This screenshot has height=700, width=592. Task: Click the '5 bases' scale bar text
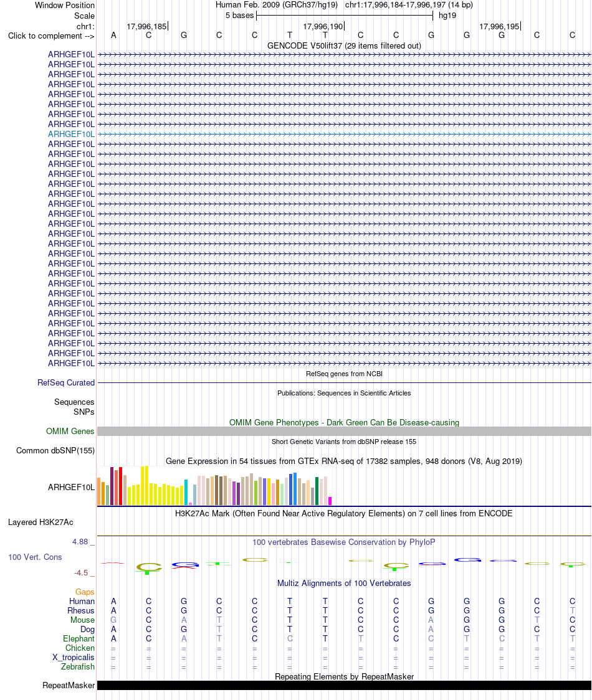[239, 16]
